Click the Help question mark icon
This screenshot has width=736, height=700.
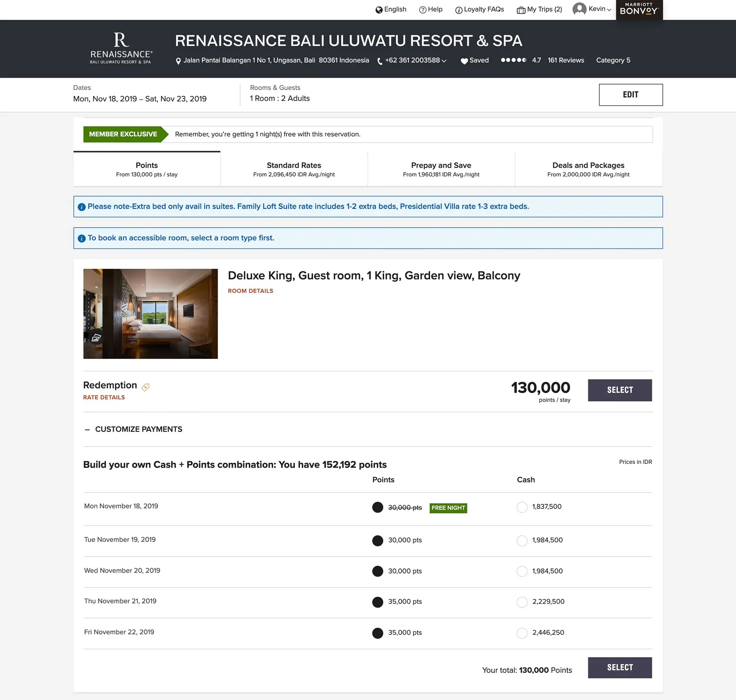423,10
